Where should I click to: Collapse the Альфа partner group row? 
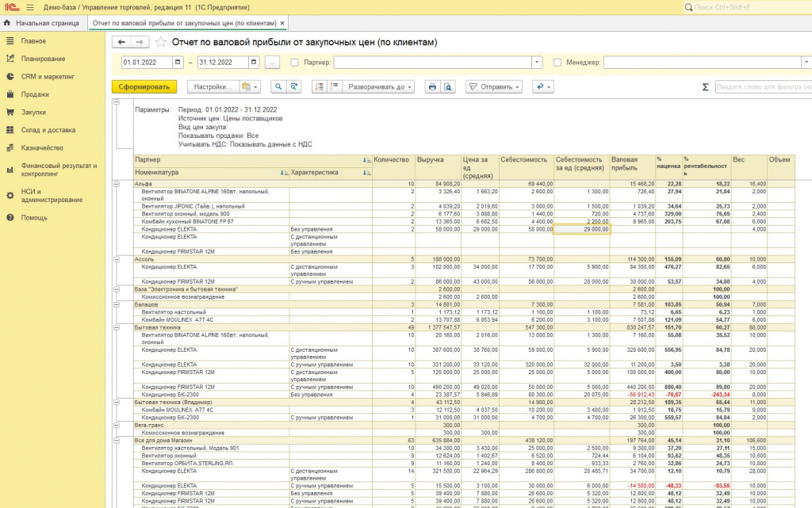[x=117, y=184]
